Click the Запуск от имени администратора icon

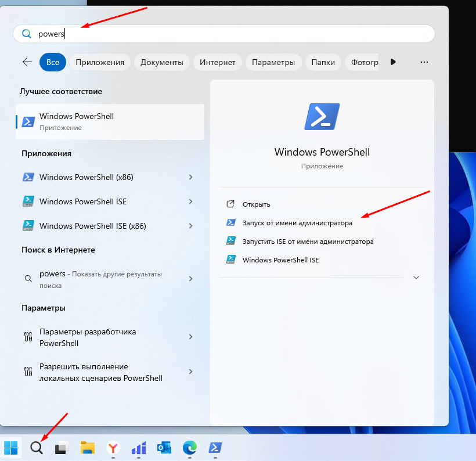(x=230, y=222)
